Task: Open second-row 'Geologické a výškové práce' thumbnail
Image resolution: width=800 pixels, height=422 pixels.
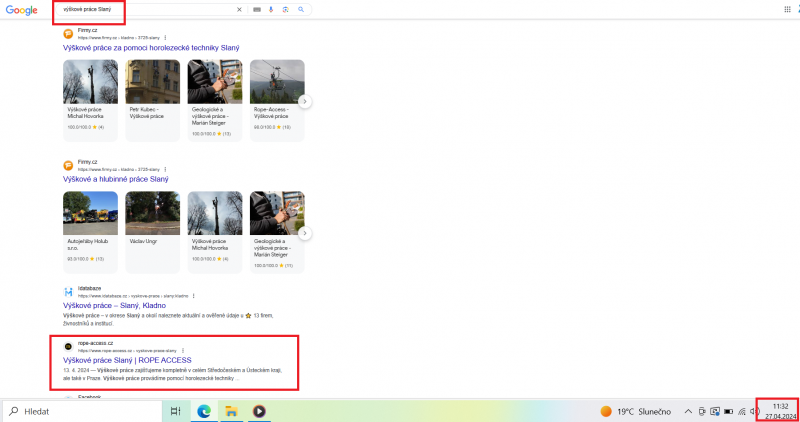Action: [x=277, y=213]
